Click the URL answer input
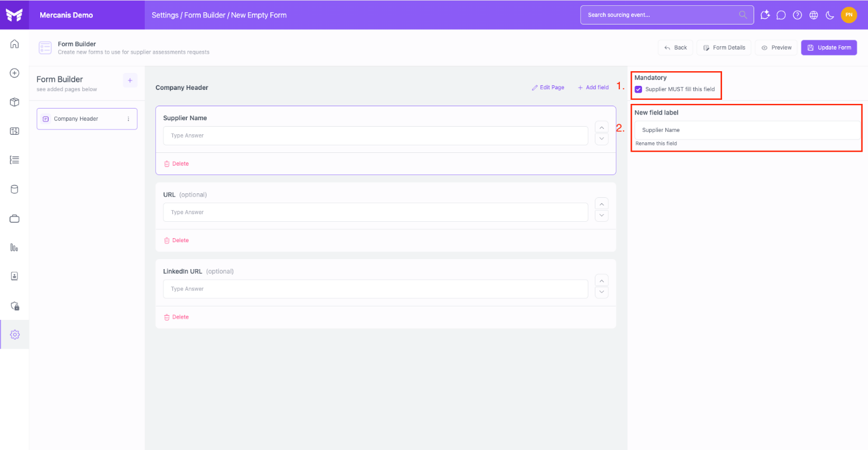This screenshot has height=450, width=868. (375, 212)
